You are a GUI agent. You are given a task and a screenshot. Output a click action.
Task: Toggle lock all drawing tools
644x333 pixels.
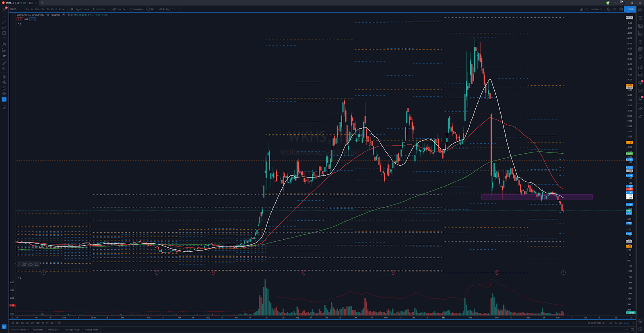point(4,88)
